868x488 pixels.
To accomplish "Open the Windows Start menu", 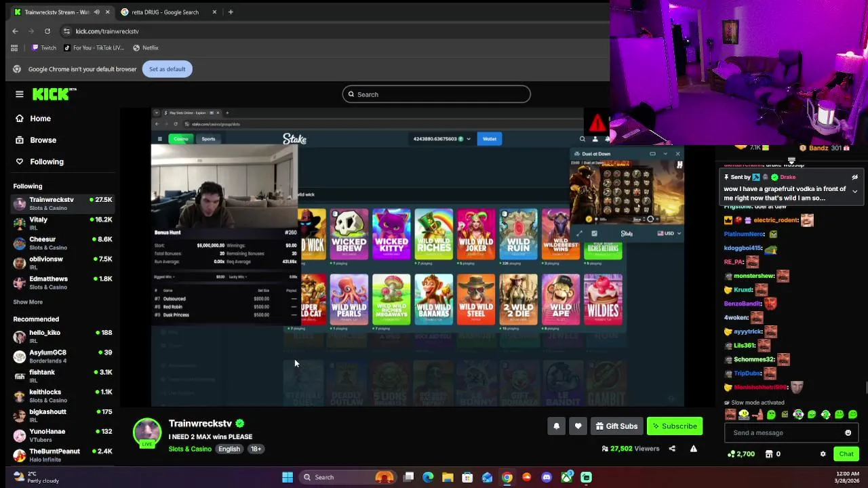I will (x=288, y=477).
